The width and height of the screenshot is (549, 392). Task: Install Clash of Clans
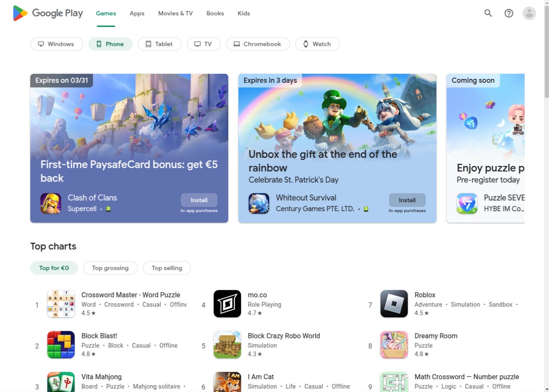(199, 200)
